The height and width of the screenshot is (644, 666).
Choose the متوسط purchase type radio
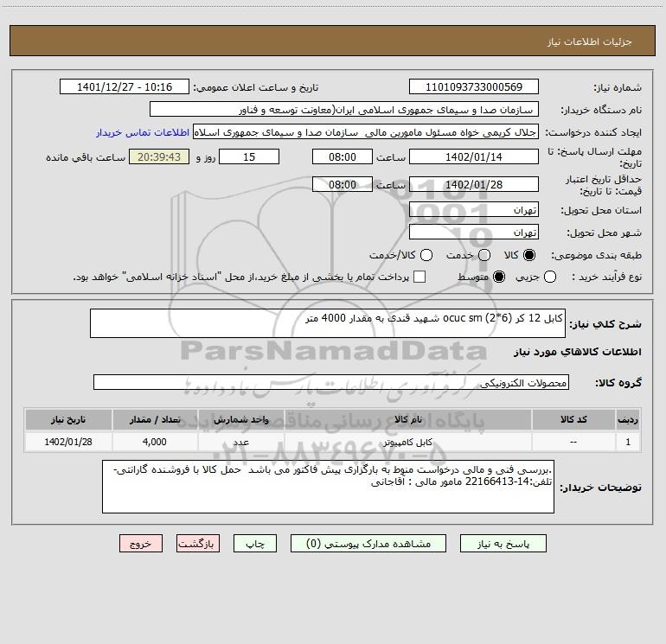[x=499, y=277]
